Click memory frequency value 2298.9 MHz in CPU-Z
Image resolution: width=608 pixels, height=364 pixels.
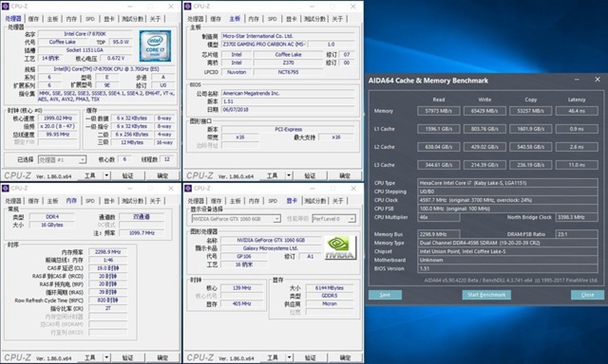(108, 252)
